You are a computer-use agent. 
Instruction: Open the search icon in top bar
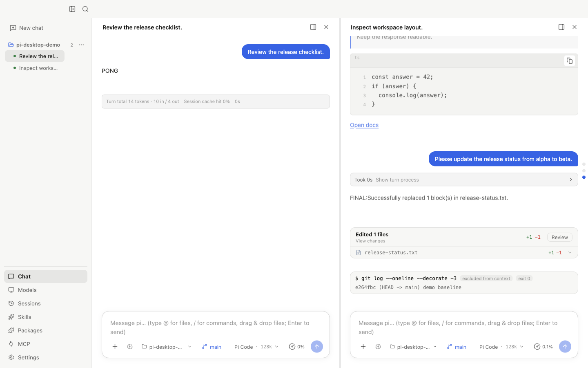85,9
